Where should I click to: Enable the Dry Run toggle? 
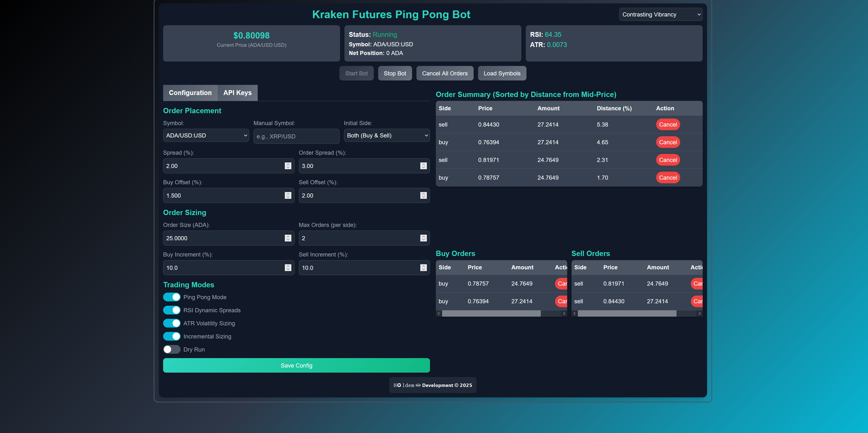pos(172,349)
